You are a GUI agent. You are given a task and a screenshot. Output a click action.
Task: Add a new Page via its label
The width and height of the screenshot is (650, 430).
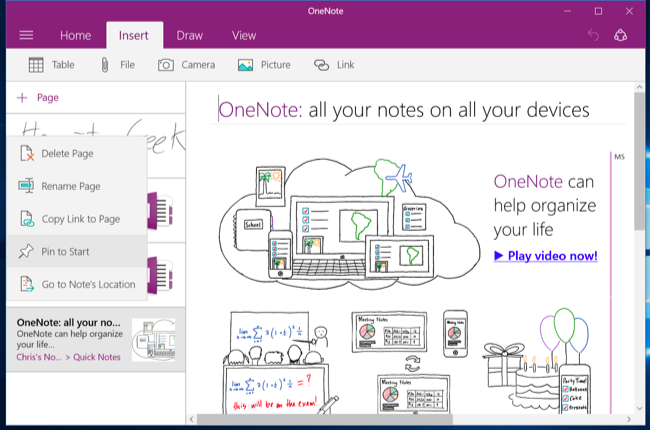tap(48, 98)
